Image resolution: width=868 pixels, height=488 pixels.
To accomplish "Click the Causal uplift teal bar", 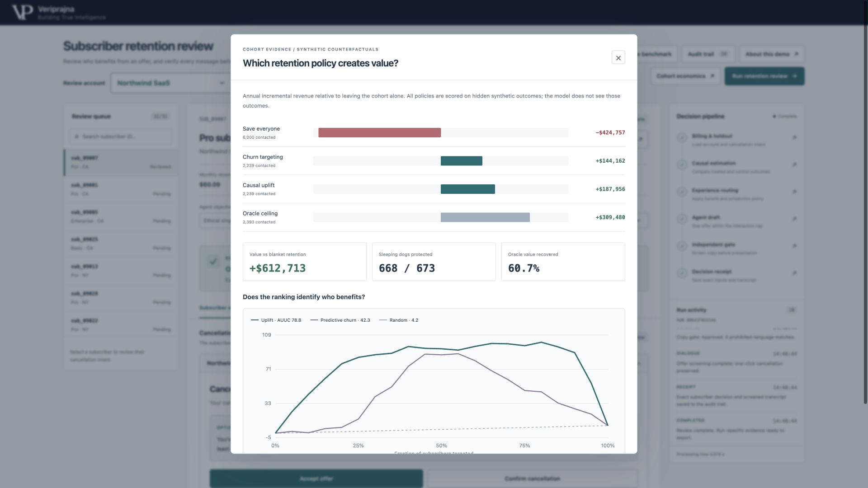I will point(467,189).
